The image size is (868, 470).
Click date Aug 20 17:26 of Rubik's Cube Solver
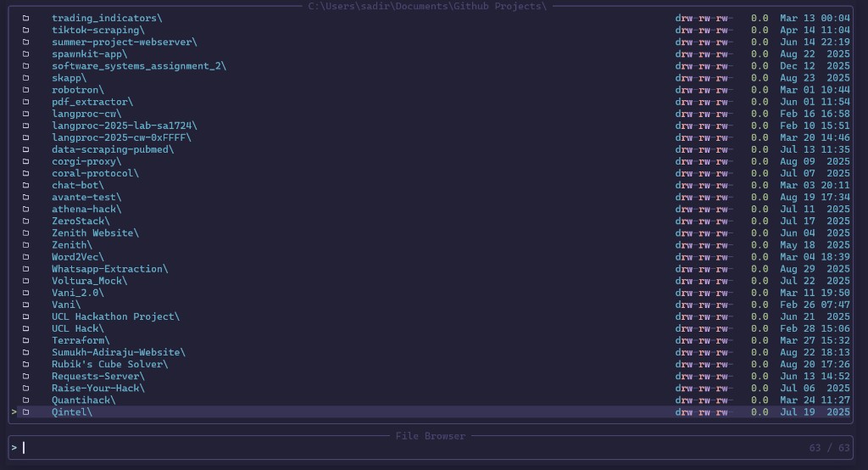point(815,364)
